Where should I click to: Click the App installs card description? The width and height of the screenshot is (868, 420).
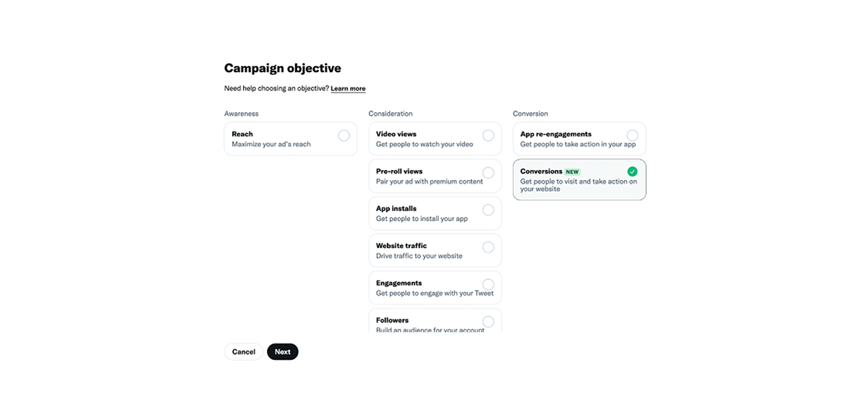(x=422, y=219)
